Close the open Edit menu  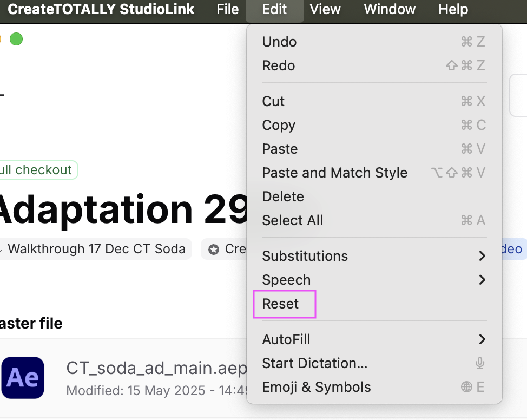(274, 9)
